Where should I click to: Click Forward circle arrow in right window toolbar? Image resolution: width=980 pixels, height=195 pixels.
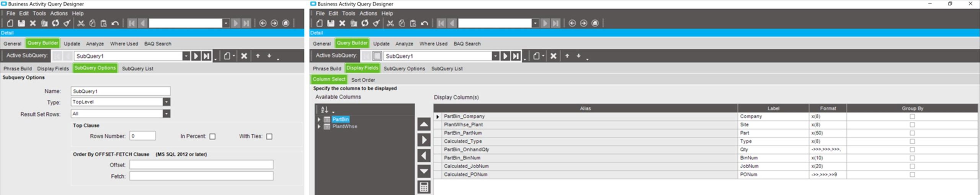tap(583, 23)
